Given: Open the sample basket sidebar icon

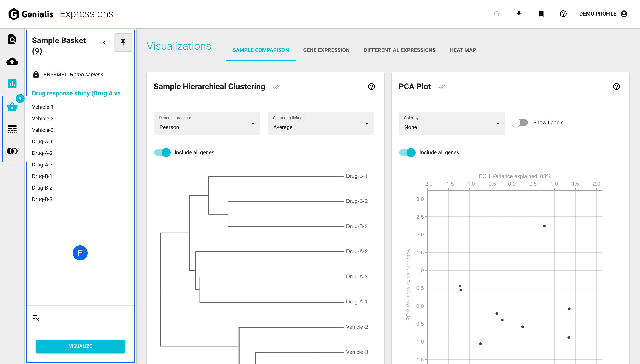Looking at the screenshot, I should tap(12, 107).
